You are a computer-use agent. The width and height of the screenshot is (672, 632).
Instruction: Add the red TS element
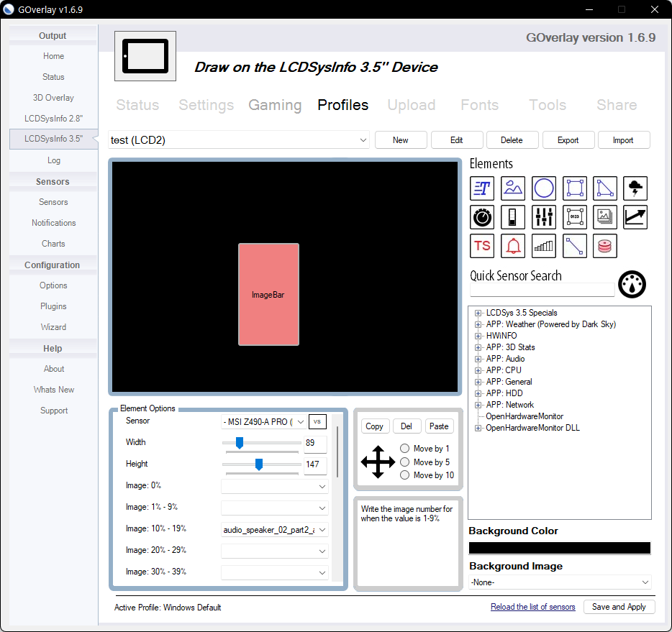(482, 246)
